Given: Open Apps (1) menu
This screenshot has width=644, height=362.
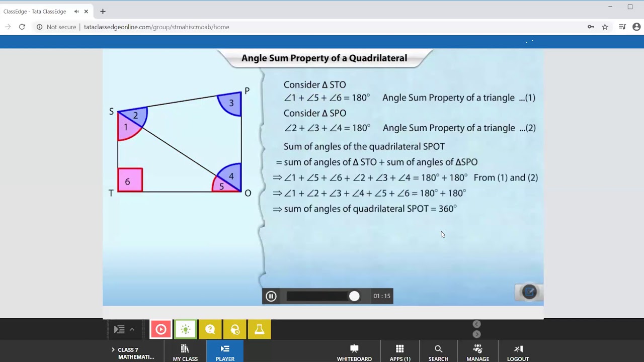Looking at the screenshot, I should click(400, 353).
